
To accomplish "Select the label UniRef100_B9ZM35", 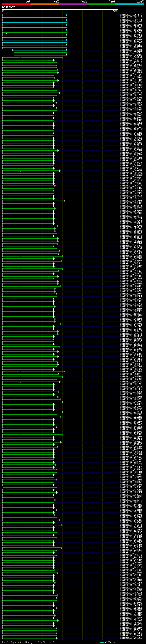I will pyautogui.click(x=131, y=382).
